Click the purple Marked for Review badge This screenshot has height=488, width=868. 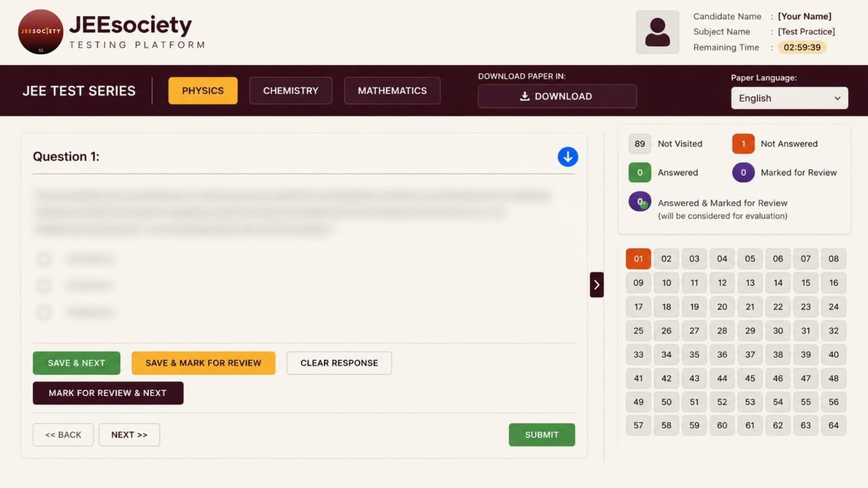pos(743,173)
